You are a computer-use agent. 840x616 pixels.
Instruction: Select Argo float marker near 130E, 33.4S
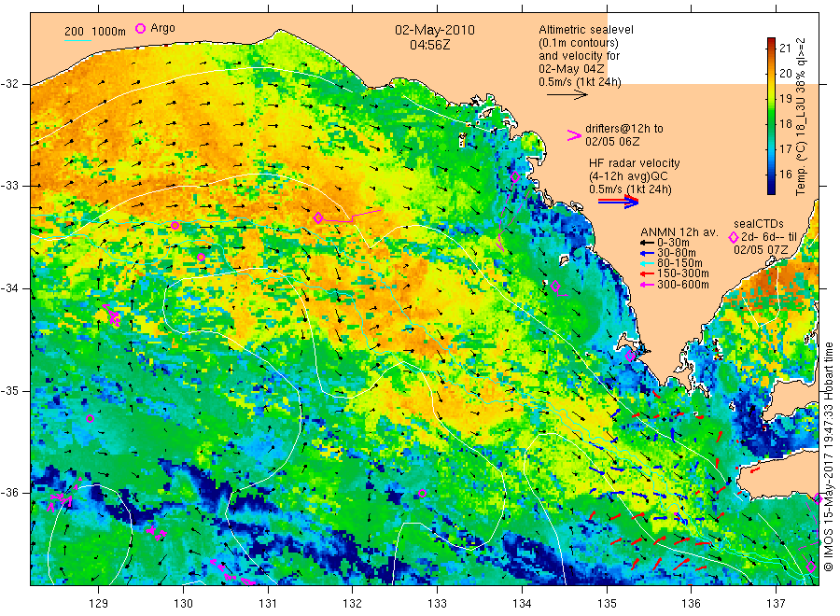tap(175, 226)
